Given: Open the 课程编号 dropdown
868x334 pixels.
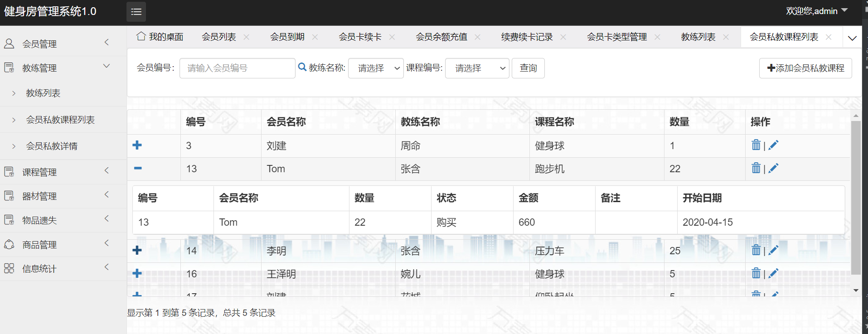Looking at the screenshot, I should click(477, 68).
